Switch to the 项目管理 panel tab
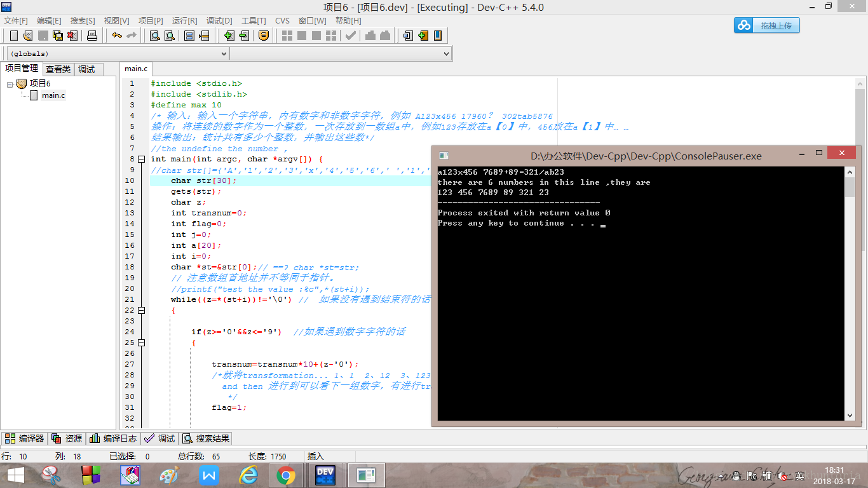Image resolution: width=868 pixels, height=488 pixels. pyautogui.click(x=22, y=69)
